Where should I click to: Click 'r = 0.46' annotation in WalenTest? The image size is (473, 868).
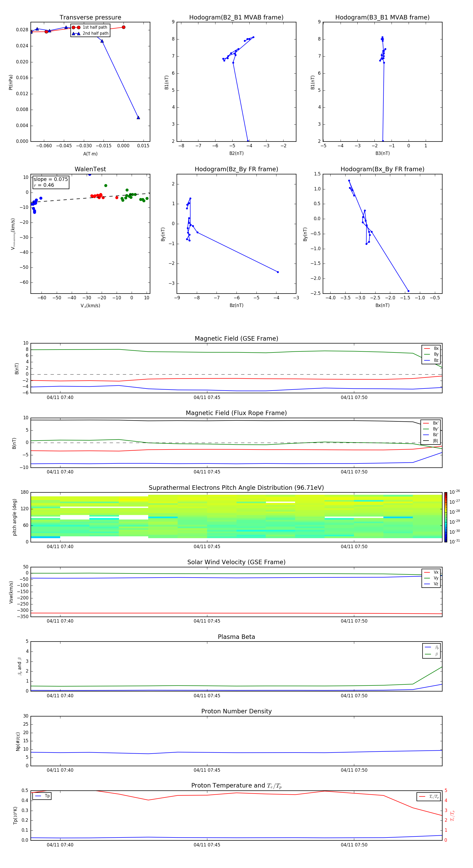(x=44, y=185)
